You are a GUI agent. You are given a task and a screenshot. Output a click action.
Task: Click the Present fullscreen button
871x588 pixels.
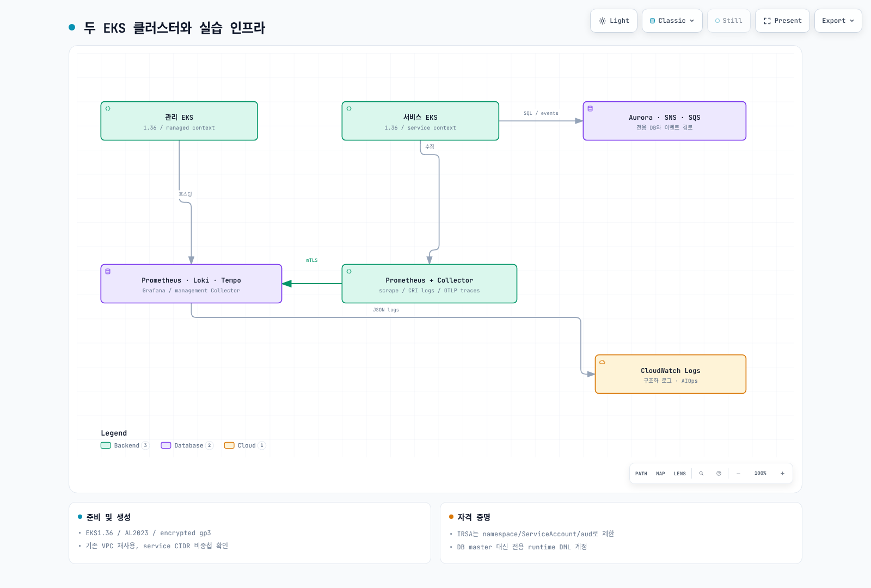(x=782, y=21)
